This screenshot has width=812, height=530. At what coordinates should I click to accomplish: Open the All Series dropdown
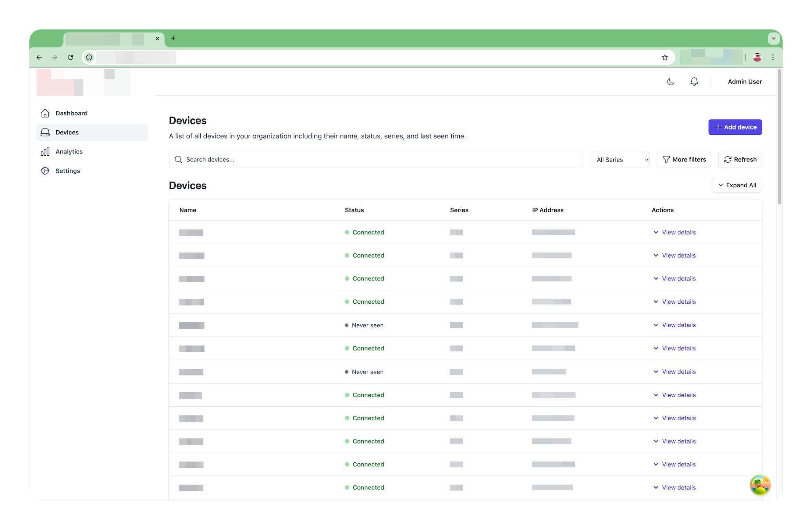pyautogui.click(x=620, y=159)
